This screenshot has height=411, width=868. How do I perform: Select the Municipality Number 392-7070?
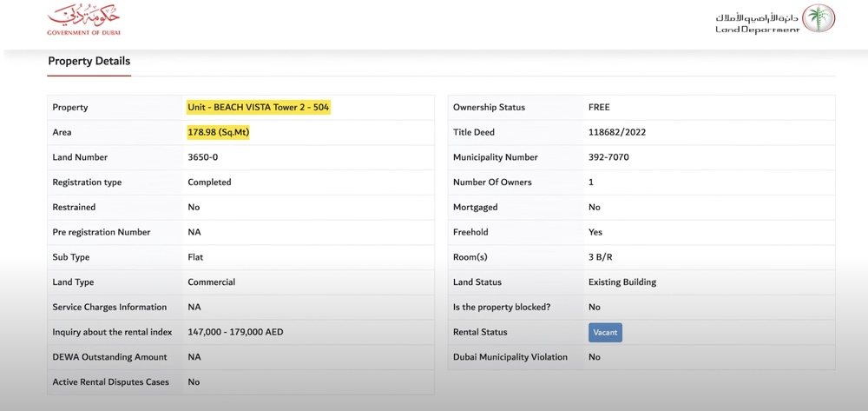pyautogui.click(x=608, y=157)
